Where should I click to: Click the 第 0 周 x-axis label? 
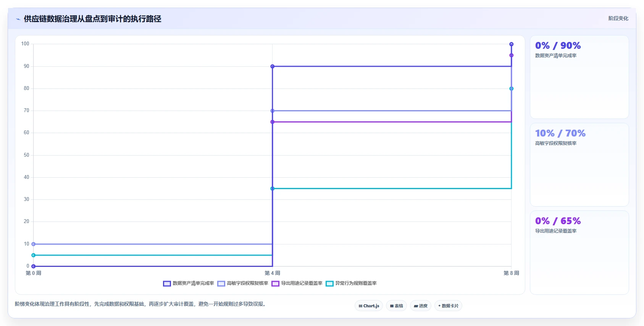click(x=34, y=273)
